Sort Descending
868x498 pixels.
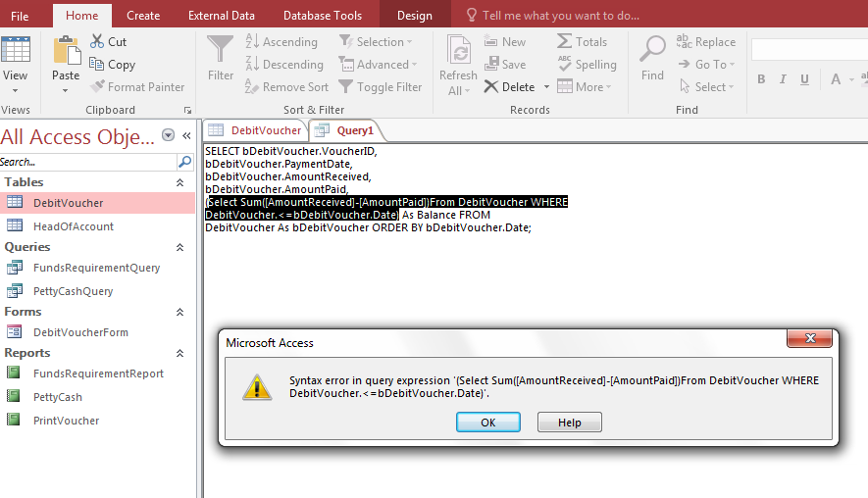pos(284,64)
